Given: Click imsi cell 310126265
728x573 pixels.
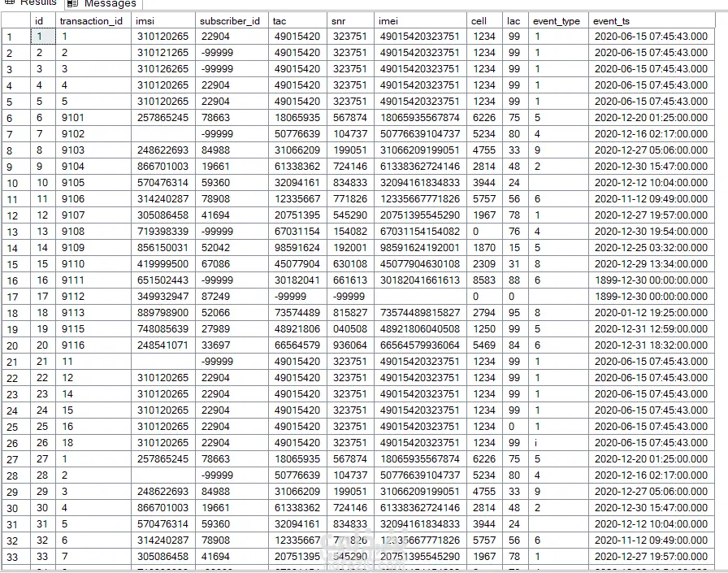Looking at the screenshot, I should 163,69.
